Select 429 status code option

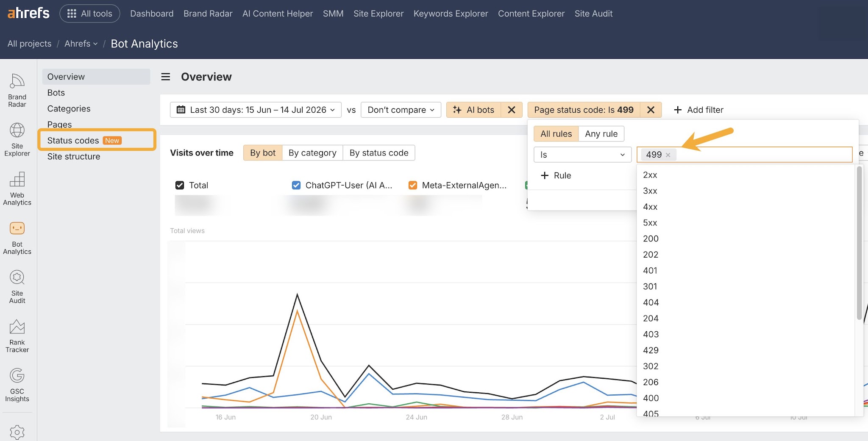(x=651, y=350)
